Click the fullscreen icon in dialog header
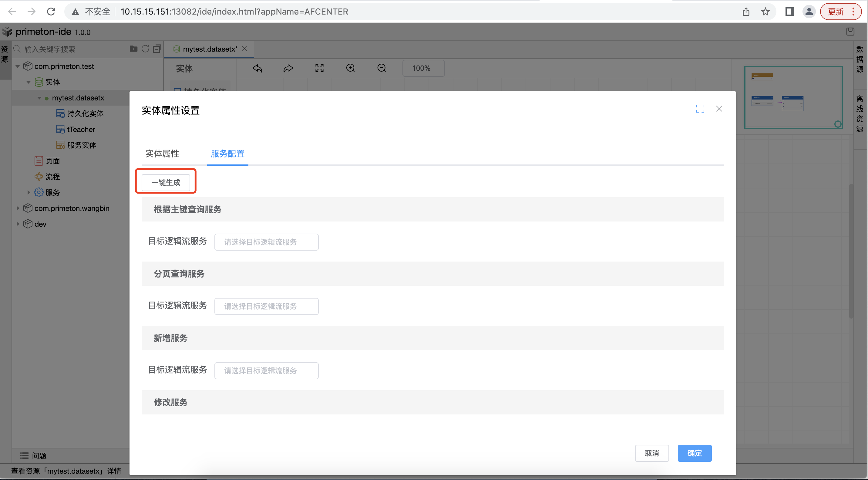The image size is (868, 480). coord(700,109)
